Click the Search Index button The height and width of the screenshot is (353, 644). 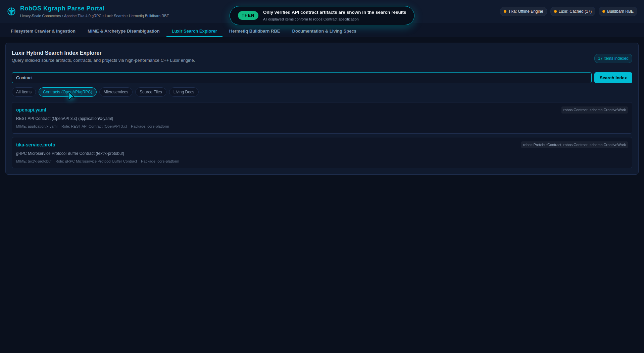click(x=613, y=78)
